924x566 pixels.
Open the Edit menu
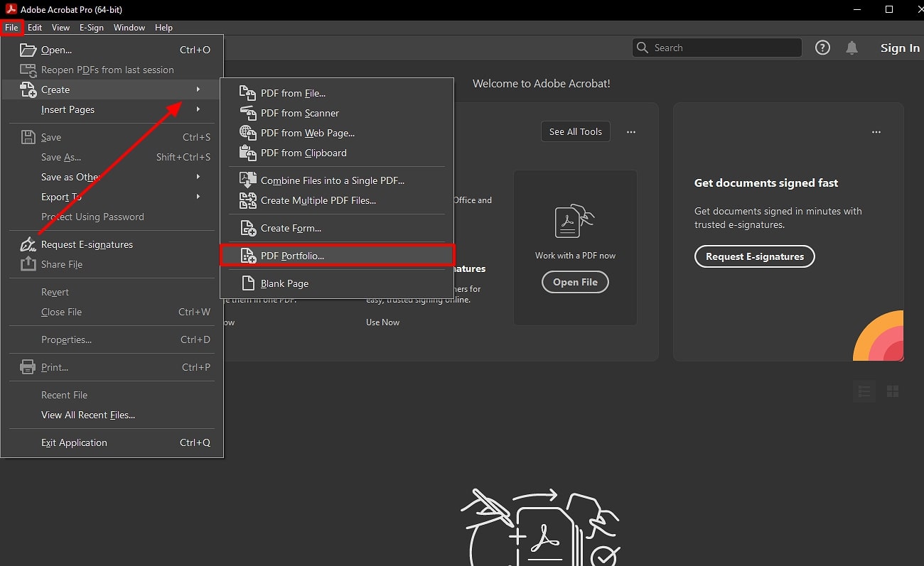click(x=35, y=28)
